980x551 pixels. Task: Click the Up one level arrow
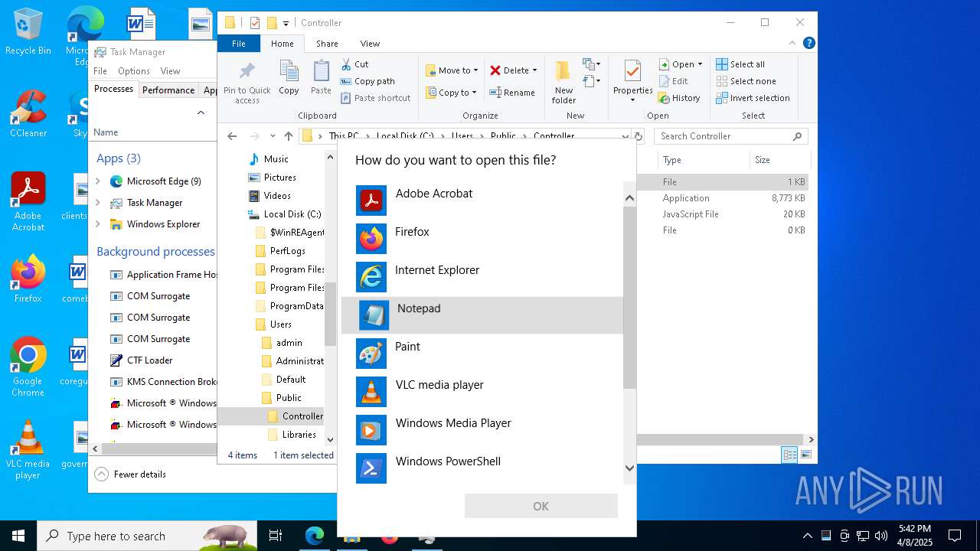288,136
